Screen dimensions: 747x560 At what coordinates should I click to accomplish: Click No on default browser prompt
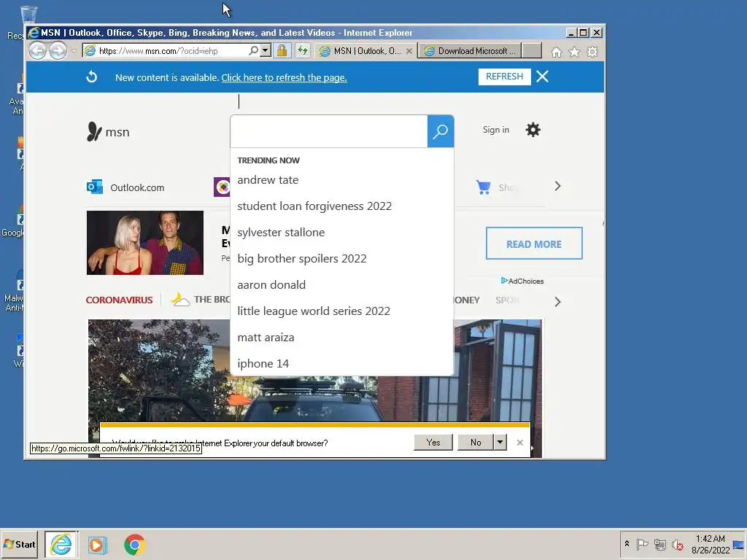pos(476,443)
